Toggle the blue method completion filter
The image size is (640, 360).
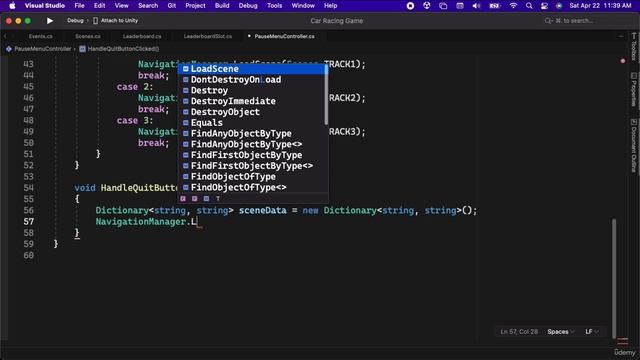207,198
